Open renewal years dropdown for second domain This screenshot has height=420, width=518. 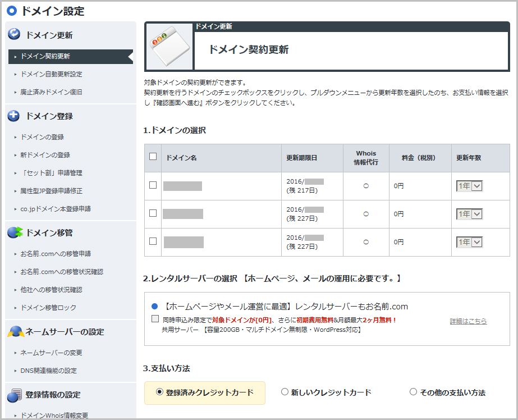click(x=470, y=214)
